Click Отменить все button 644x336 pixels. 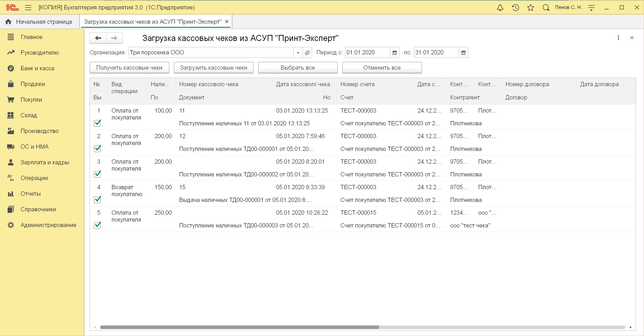point(382,68)
